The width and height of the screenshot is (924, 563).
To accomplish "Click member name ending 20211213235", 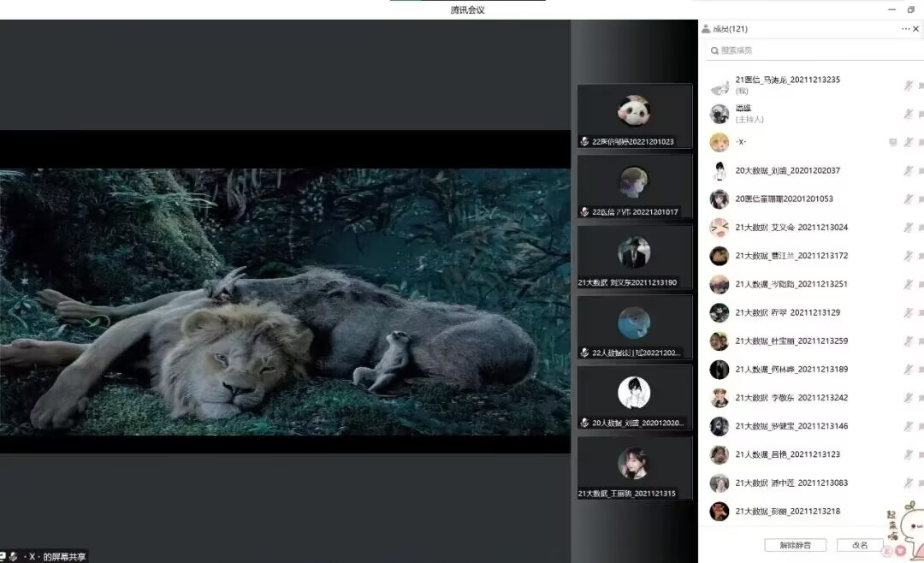I will coord(787,80).
